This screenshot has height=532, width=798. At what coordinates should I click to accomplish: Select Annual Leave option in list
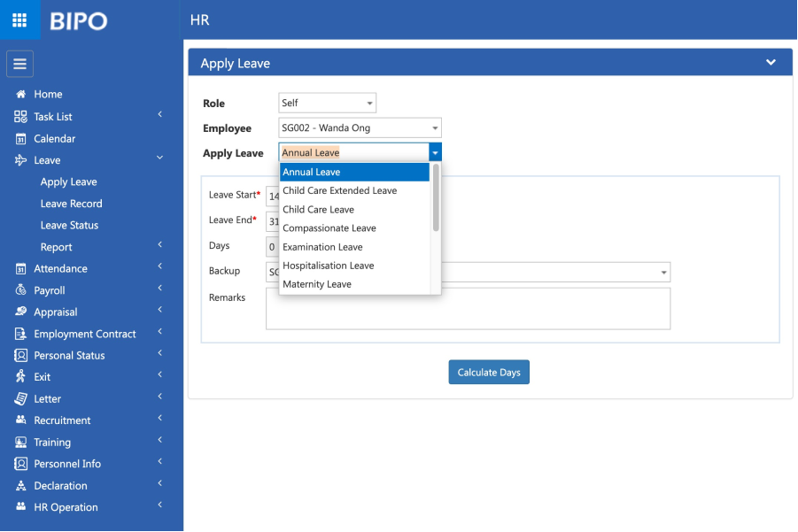click(x=355, y=172)
